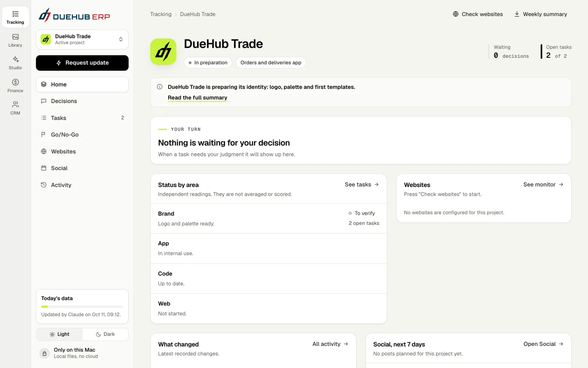The width and height of the screenshot is (588, 368).
Task: Open the Library section icon
Action: pos(15,37)
